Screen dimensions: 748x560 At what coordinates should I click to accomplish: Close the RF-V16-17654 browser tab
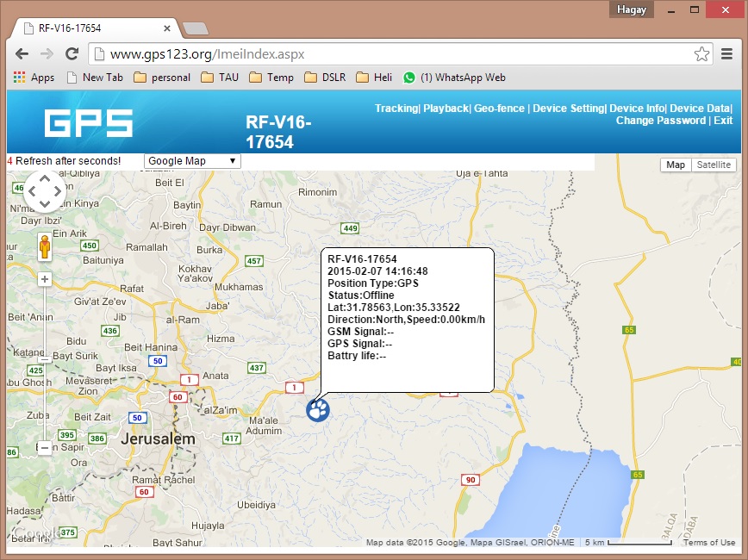(167, 28)
